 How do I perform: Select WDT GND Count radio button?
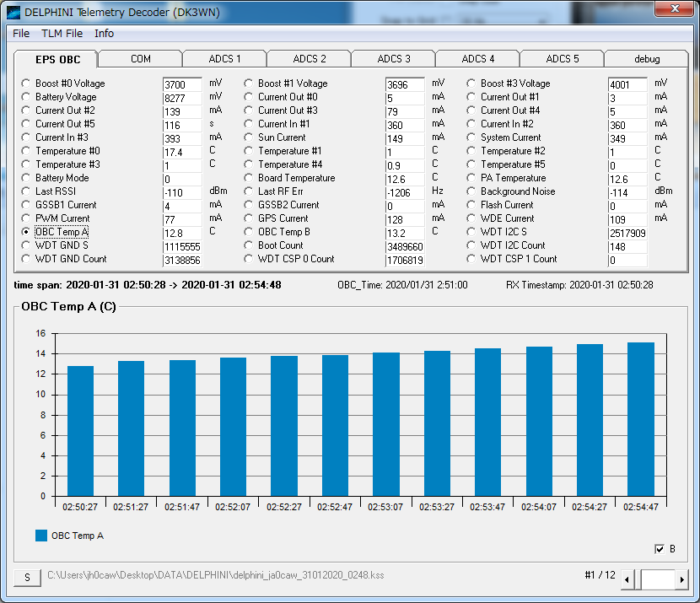coord(26,259)
